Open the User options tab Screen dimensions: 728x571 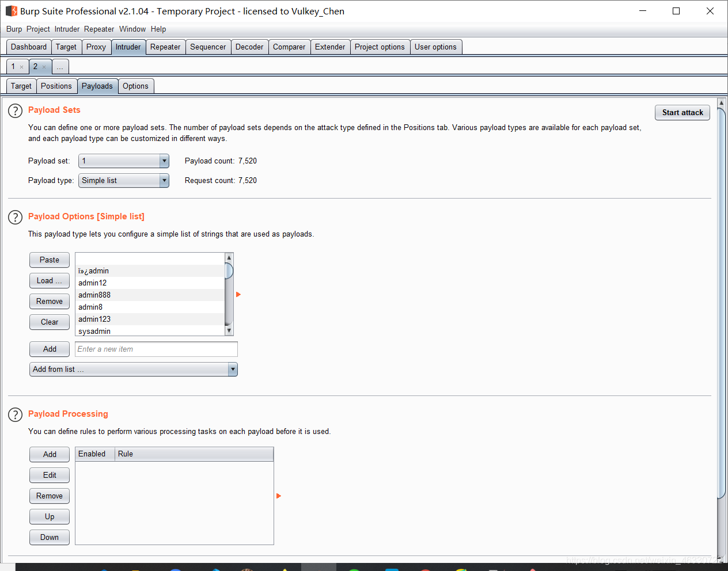pyautogui.click(x=435, y=47)
